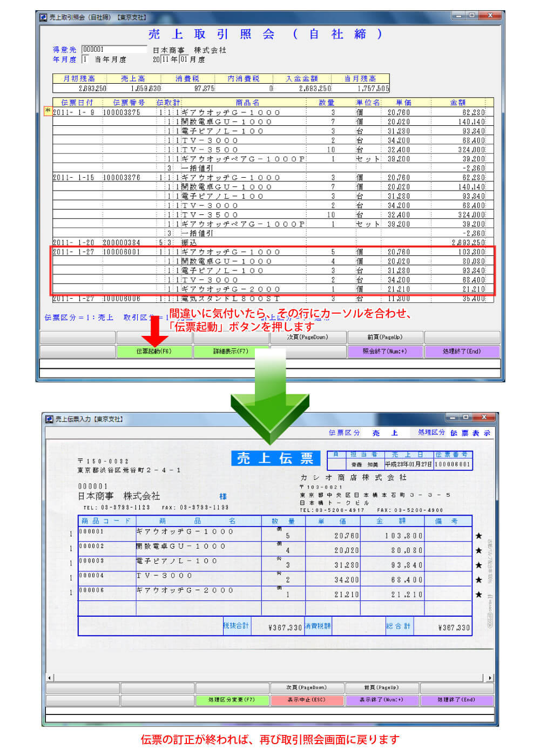The height and width of the screenshot is (756, 540).
Task: Click the app icon in the 売上伝票入力 title bar
Action: pyautogui.click(x=50, y=419)
